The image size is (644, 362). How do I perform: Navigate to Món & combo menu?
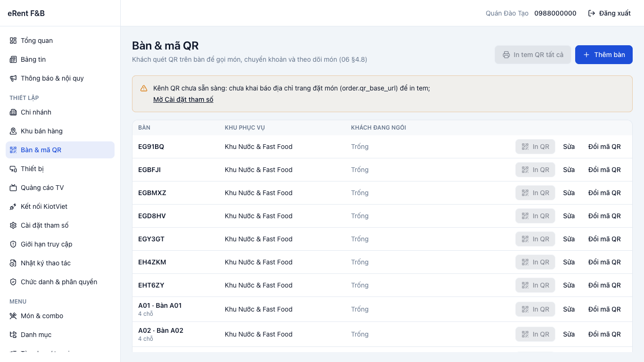(x=60, y=316)
